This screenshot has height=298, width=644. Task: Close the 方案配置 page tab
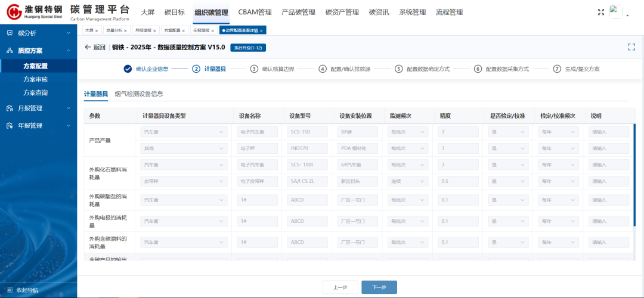click(x=183, y=31)
